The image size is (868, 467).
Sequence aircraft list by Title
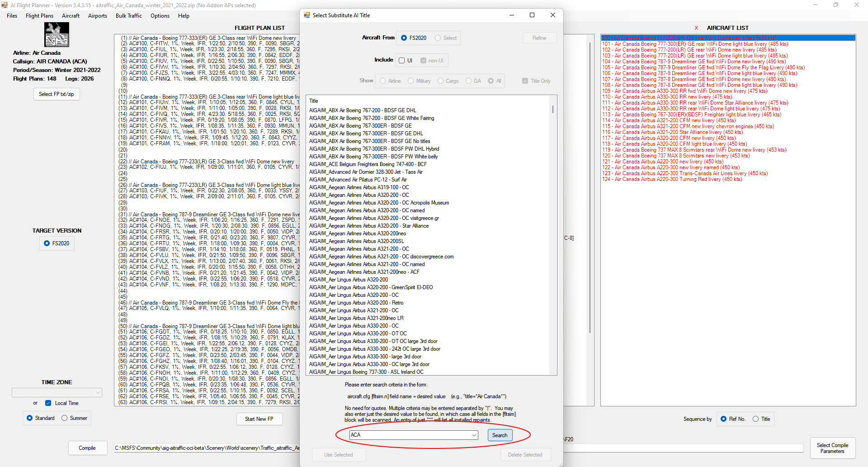click(x=755, y=419)
